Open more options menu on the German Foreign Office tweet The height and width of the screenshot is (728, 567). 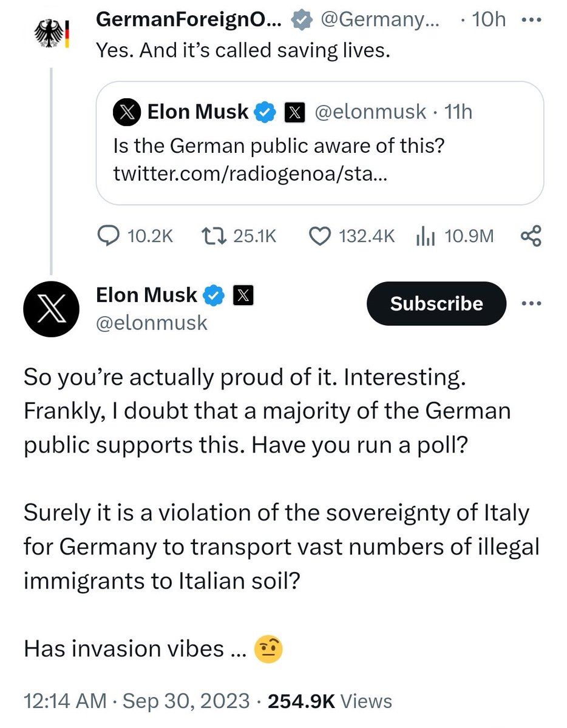[531, 19]
